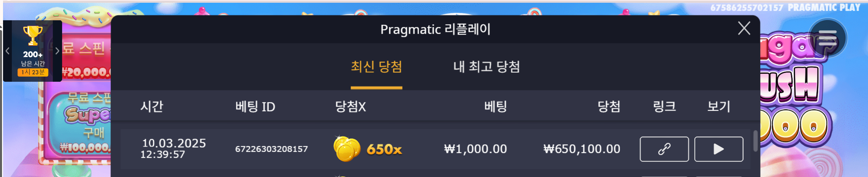This screenshot has width=868, height=177.
Task: Click the ₩650,100.00 win amount
Action: click(582, 149)
